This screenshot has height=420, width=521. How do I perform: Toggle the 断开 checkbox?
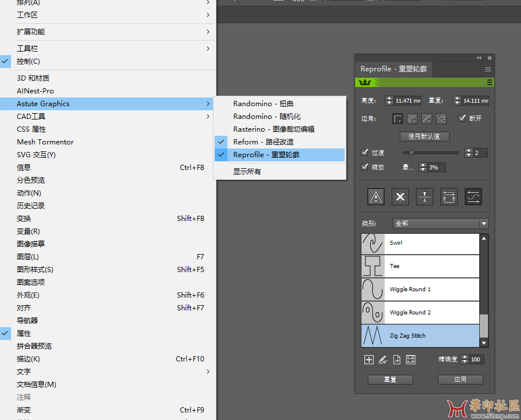pyautogui.click(x=462, y=118)
